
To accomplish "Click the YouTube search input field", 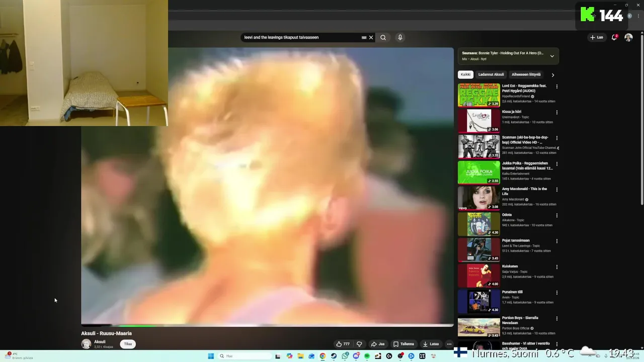I will coord(301,37).
